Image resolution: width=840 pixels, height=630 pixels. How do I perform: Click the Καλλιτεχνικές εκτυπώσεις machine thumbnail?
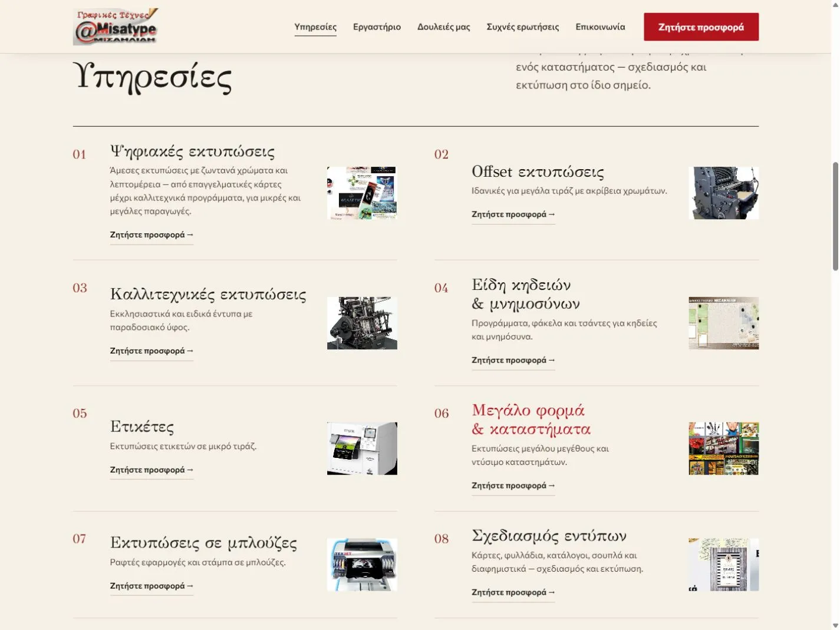[362, 323]
